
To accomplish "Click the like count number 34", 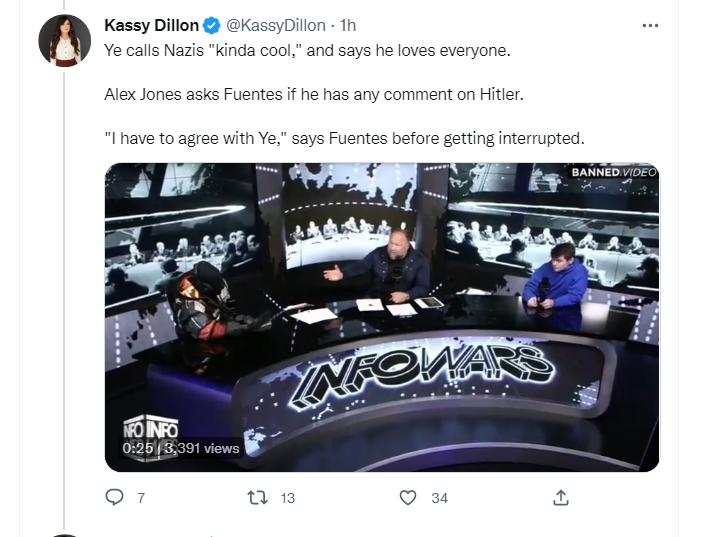I will point(439,498).
